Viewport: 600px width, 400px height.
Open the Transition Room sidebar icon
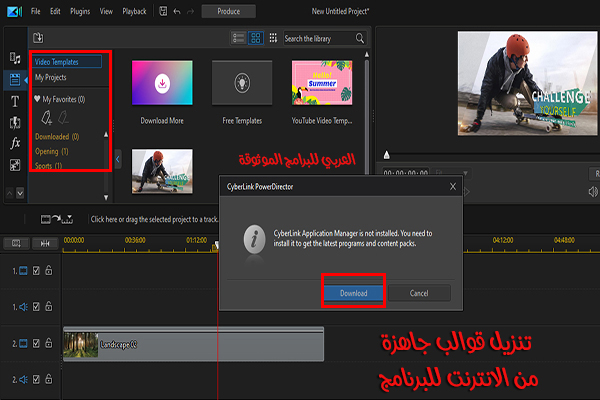tap(15, 122)
